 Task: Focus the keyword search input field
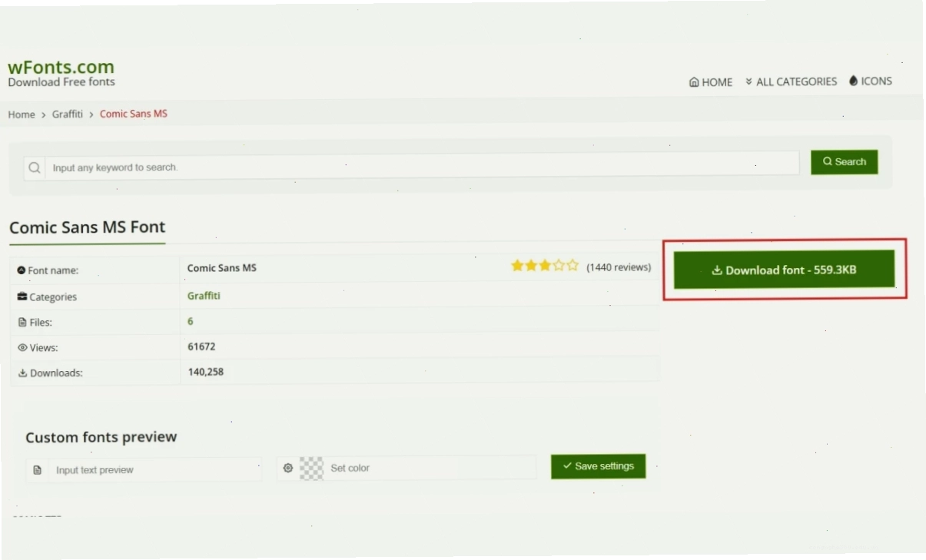423,165
